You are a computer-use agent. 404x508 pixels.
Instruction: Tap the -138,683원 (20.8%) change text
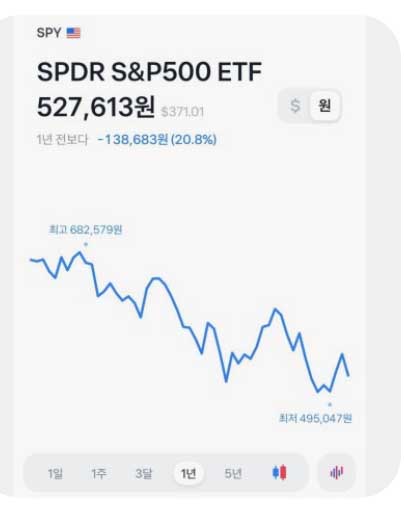click(x=157, y=139)
